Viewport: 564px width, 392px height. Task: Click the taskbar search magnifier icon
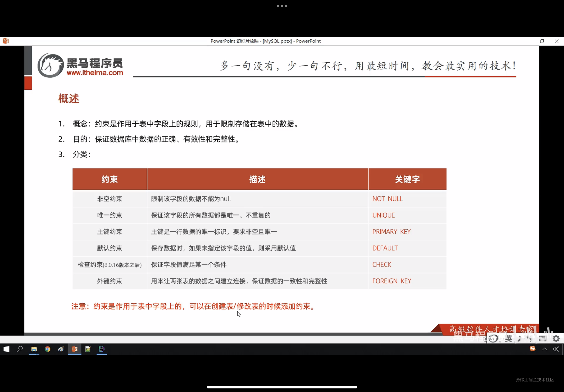coord(20,349)
